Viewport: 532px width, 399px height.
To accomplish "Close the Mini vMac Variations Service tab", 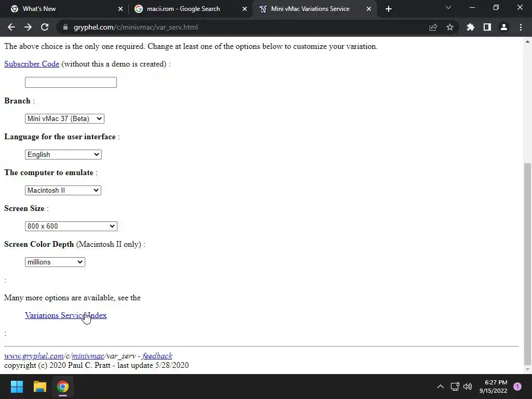I will 369,9.
